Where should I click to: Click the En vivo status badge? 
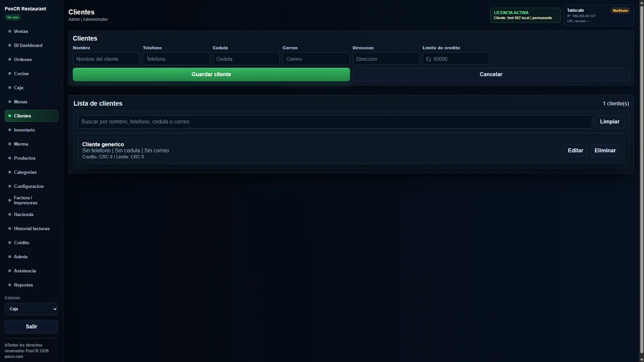pos(13,17)
